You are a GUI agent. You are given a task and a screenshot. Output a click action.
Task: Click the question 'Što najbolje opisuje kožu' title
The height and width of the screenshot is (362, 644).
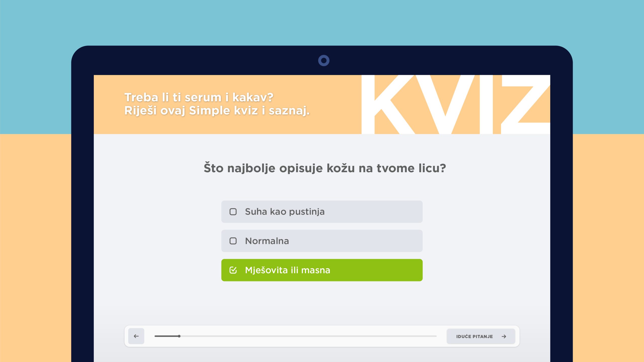point(325,168)
